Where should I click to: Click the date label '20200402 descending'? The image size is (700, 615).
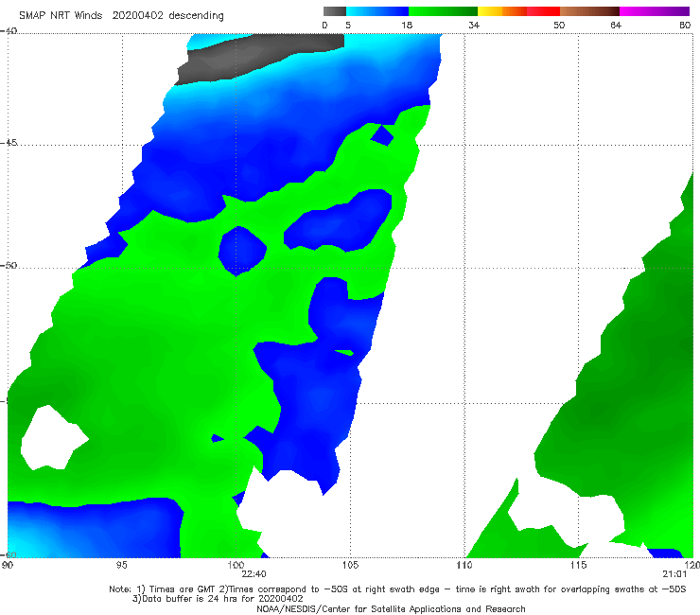click(167, 16)
